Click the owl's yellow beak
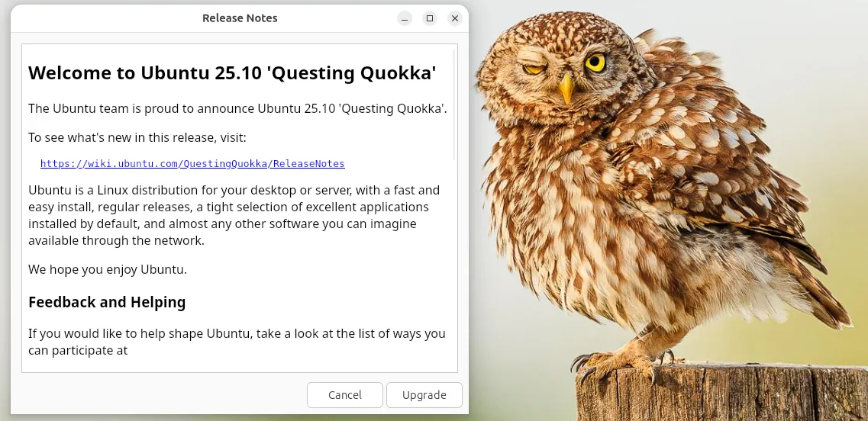Screen dimensions: 868x421 pos(566,88)
